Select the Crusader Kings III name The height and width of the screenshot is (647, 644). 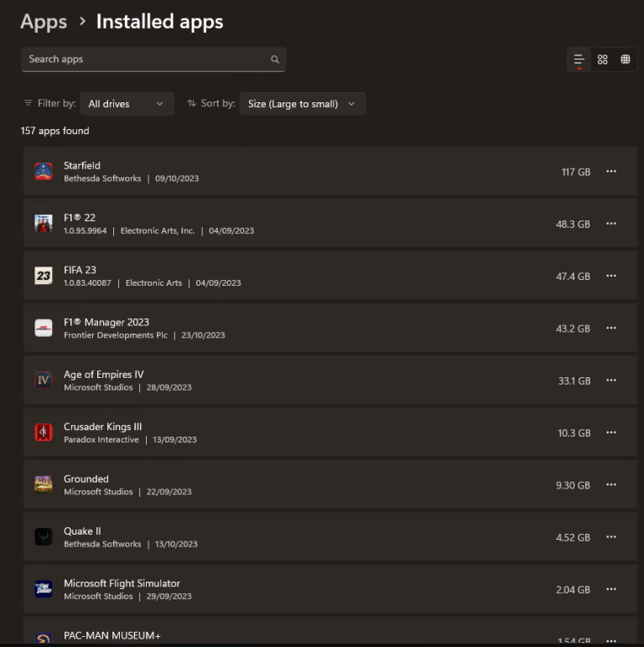click(102, 427)
